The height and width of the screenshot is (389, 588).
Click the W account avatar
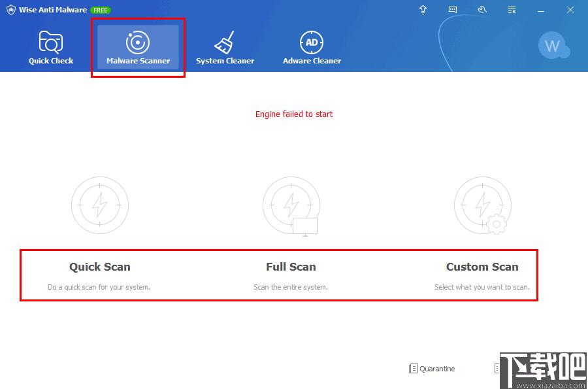[x=553, y=46]
